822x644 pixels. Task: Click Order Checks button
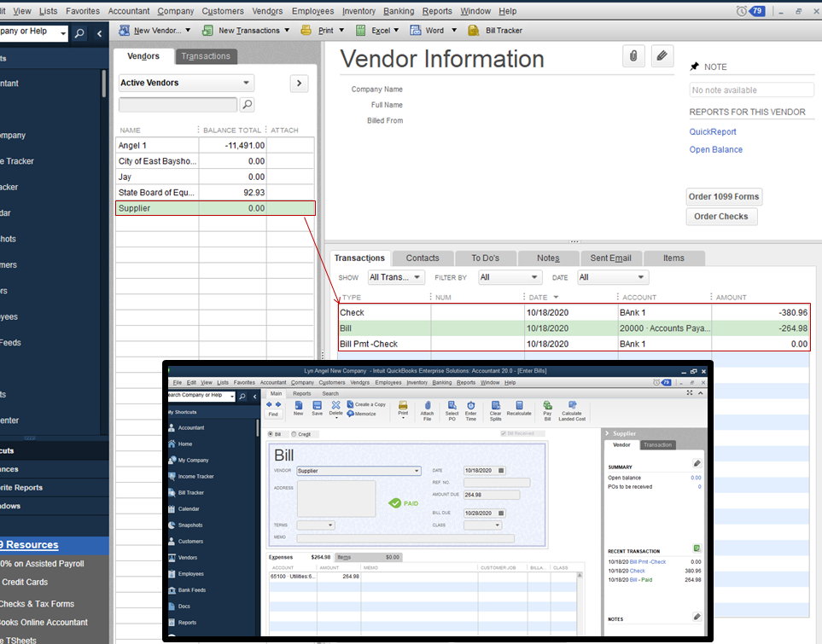click(720, 217)
